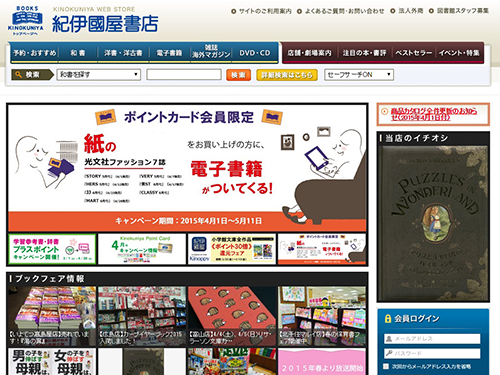Open the イベント・特集 tab
Screen dimensions: 500x375
459,53
